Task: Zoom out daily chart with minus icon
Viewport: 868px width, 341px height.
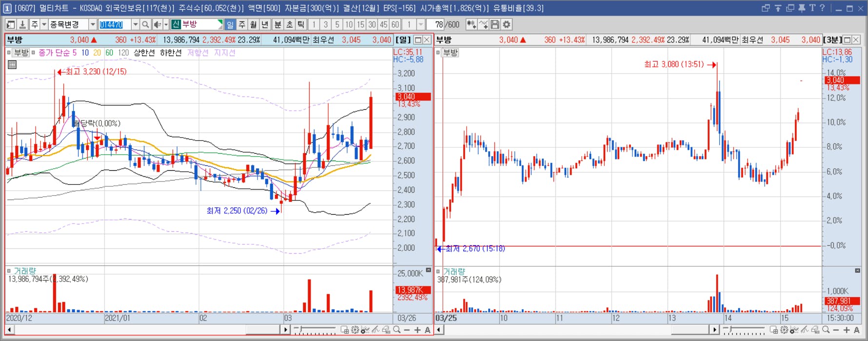Action: click(407, 330)
